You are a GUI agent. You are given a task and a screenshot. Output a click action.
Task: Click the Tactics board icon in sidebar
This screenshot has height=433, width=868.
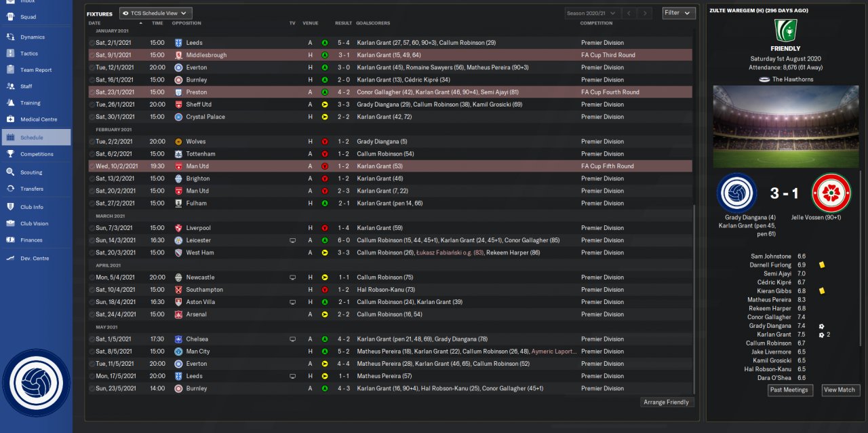(10, 54)
